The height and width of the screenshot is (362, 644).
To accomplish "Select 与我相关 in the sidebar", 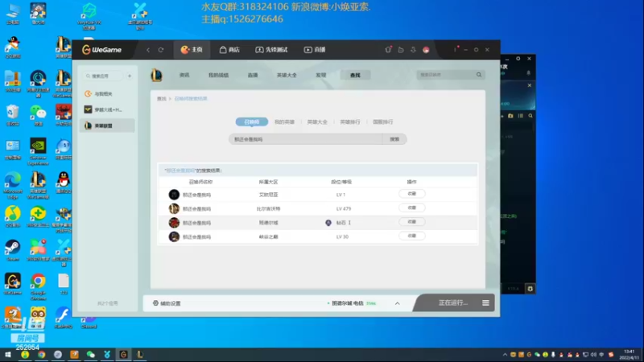I will (107, 94).
